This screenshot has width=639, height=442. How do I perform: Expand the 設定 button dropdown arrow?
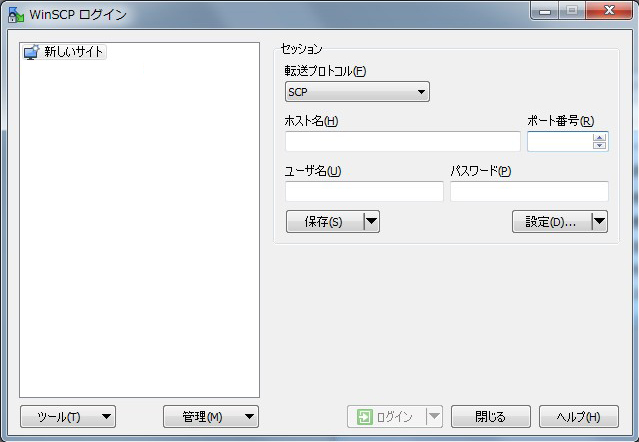(599, 222)
